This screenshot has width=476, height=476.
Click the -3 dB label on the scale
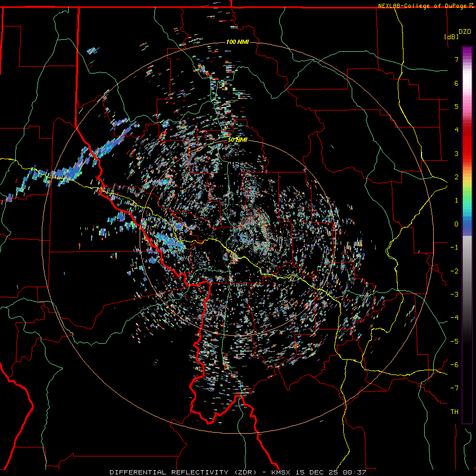454,295
